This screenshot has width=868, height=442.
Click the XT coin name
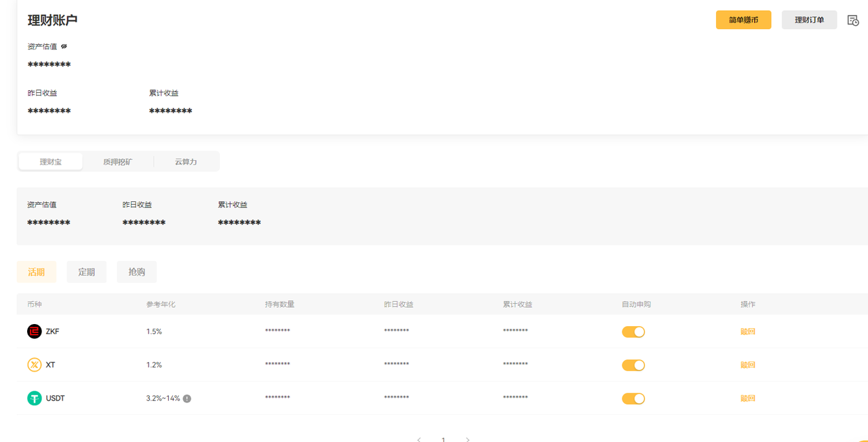pos(51,365)
